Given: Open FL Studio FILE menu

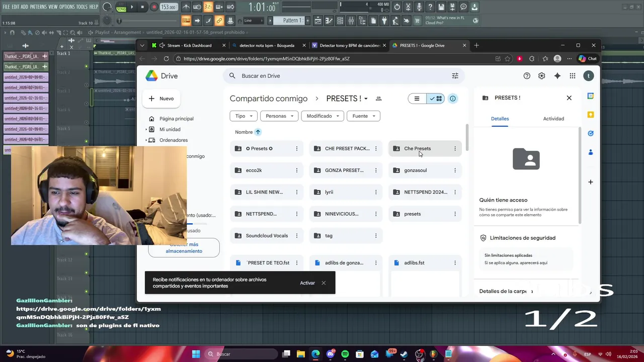Looking at the screenshot, I should [6, 7].
